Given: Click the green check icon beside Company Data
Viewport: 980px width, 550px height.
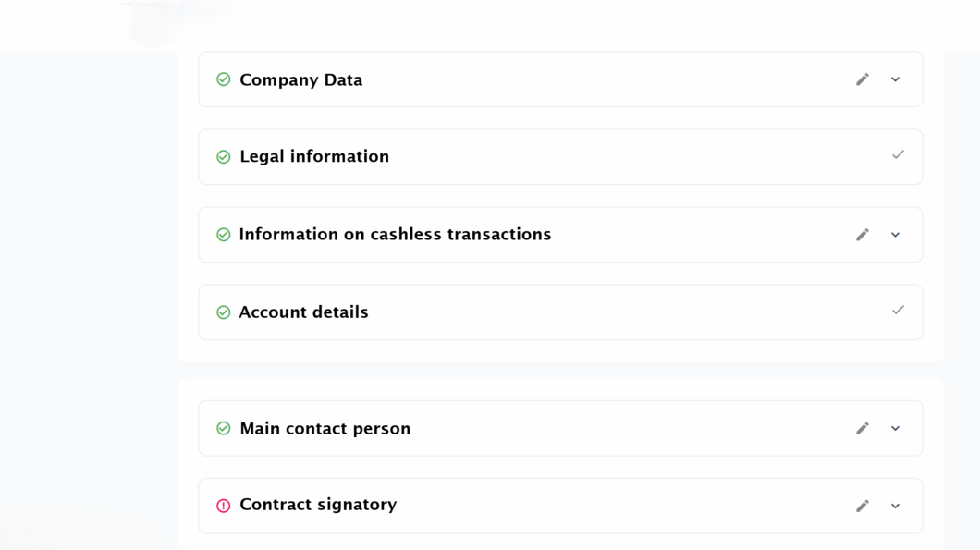Looking at the screenshot, I should (x=223, y=79).
